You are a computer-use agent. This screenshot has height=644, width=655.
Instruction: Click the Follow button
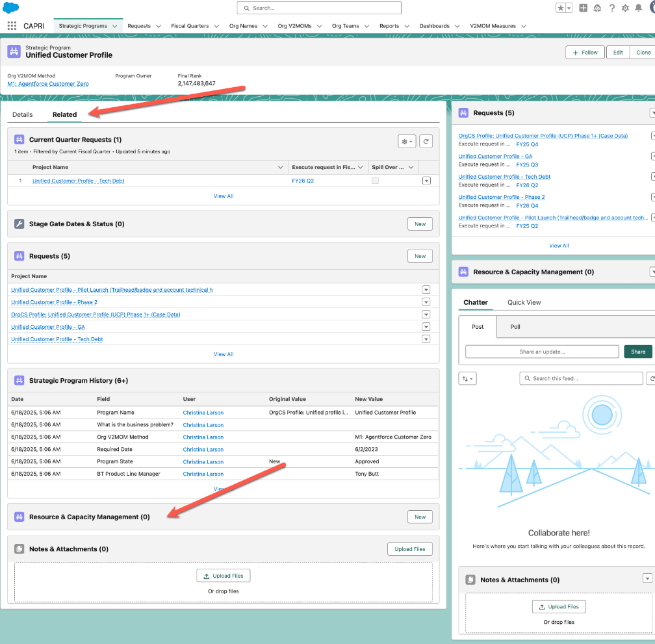[x=585, y=53]
